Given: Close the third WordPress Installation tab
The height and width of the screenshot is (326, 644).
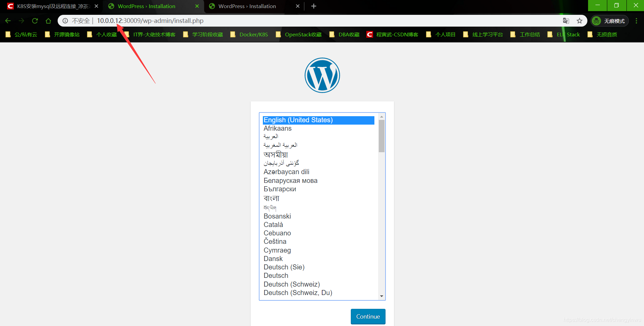Looking at the screenshot, I should coord(298,6).
